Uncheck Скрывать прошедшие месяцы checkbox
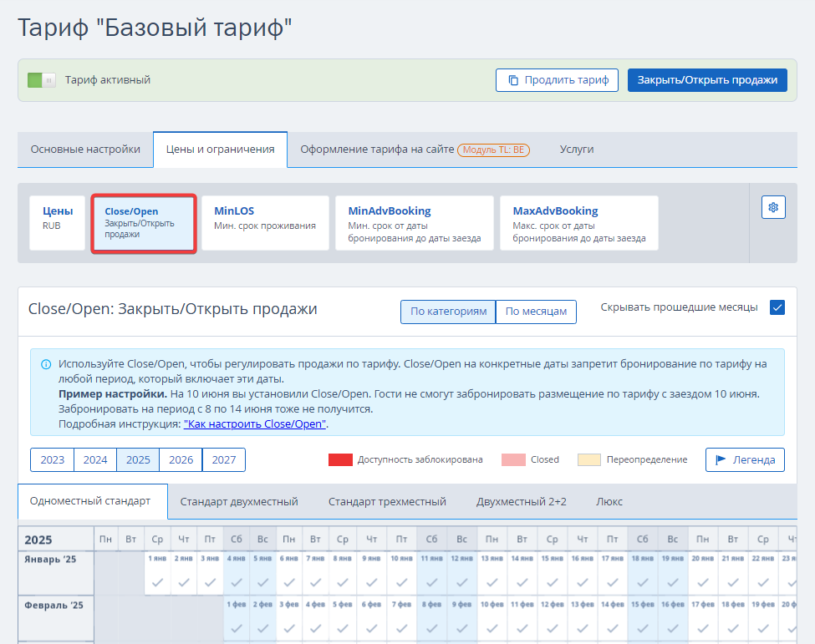Viewport: 815px width, 644px height. (777, 307)
